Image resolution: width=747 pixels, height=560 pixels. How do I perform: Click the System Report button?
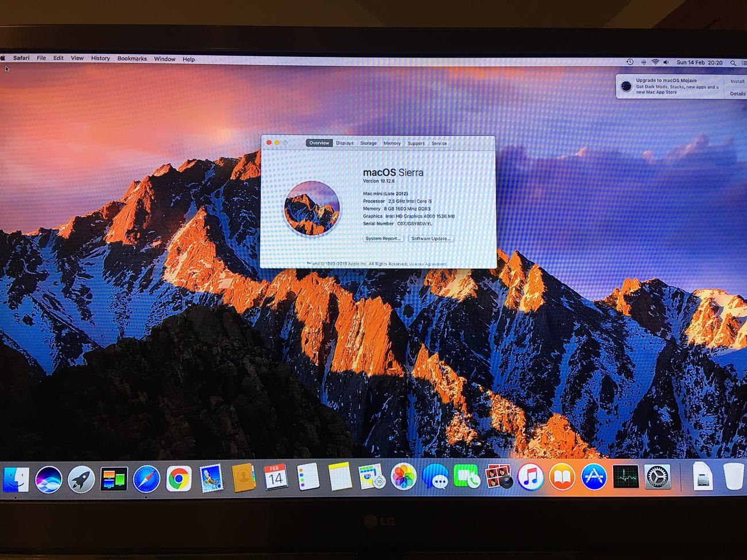point(383,238)
